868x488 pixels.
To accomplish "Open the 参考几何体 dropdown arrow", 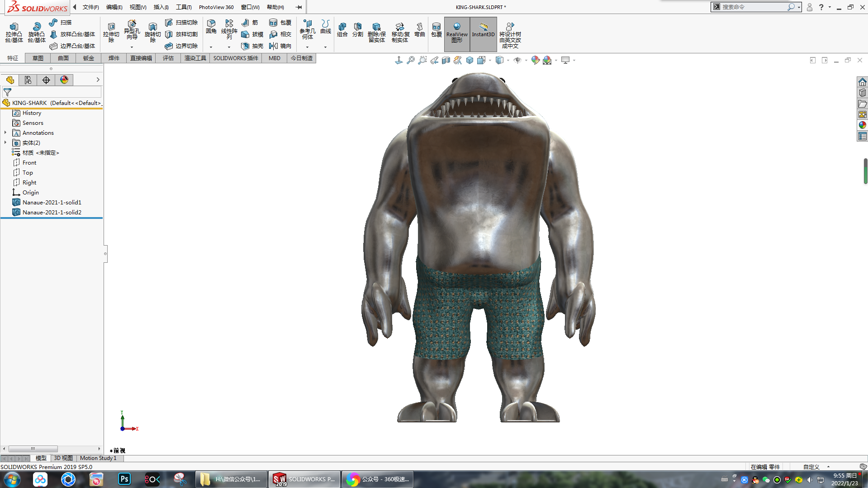I will pos(308,47).
